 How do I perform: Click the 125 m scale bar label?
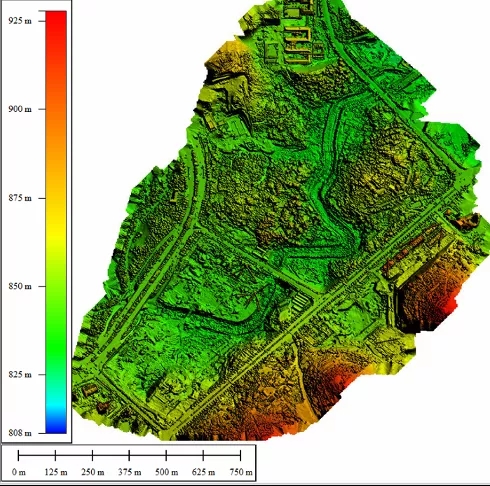(56, 472)
